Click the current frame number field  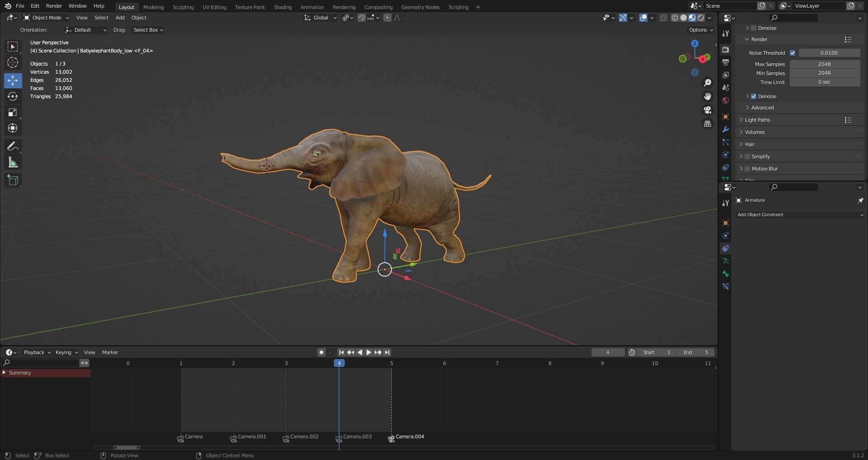point(608,352)
